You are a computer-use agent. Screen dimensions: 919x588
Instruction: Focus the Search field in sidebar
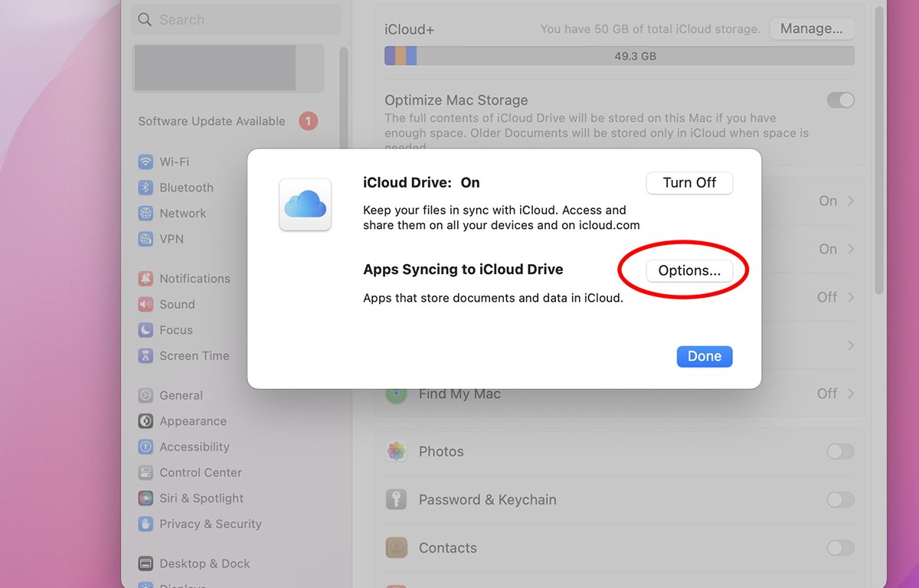(237, 20)
